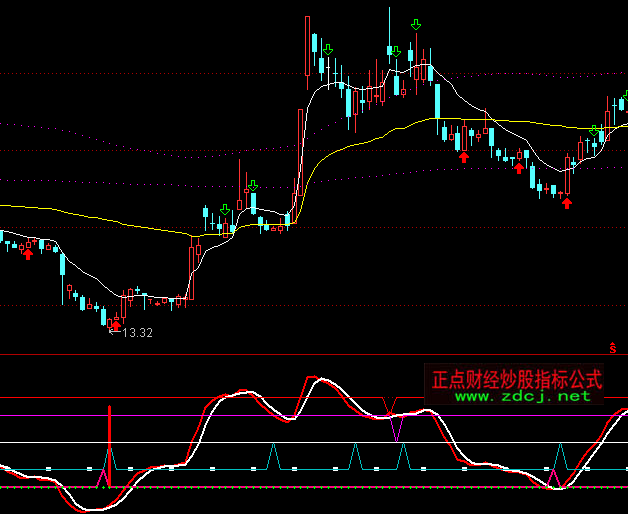
Task: Click the 13.32 low price label
Action: pyautogui.click(x=137, y=332)
